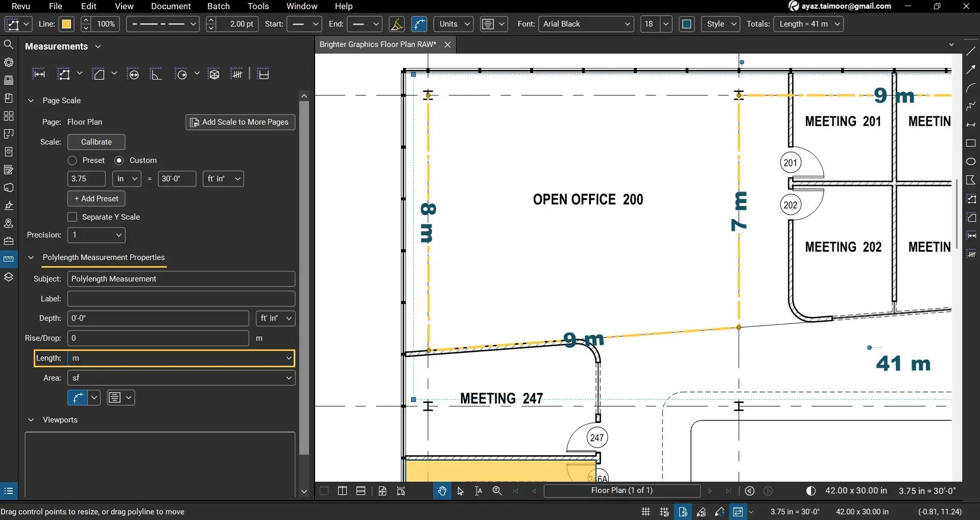Select the Pan tool in the status bar
This screenshot has width=980, height=520.
point(441,491)
